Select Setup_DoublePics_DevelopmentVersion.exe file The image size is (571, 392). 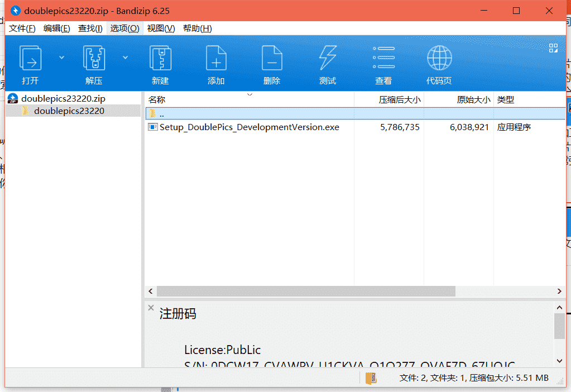click(249, 127)
